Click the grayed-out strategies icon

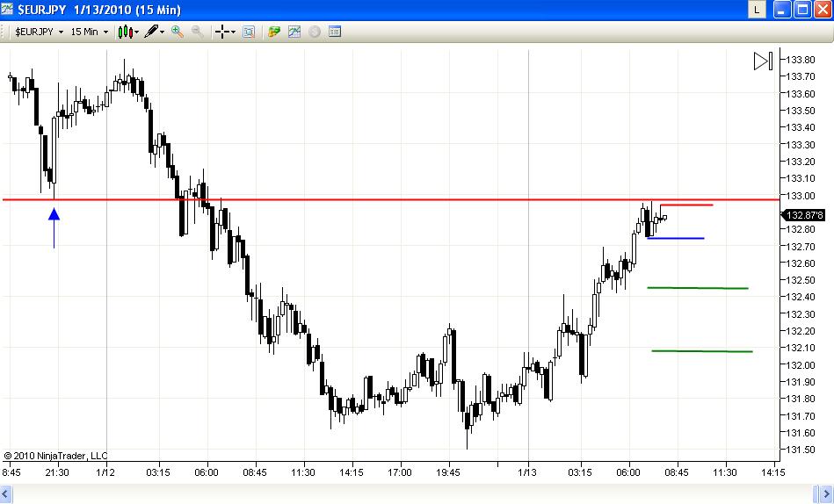(x=315, y=32)
